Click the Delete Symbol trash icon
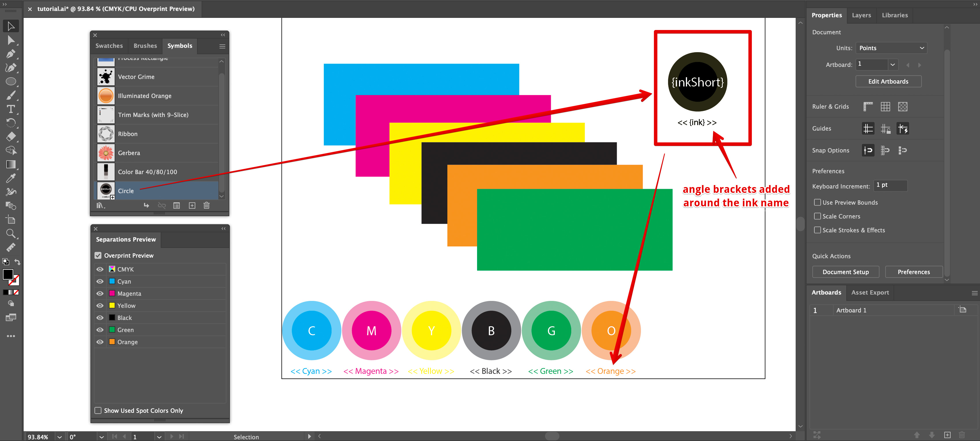Viewport: 980px width, 441px height. click(206, 205)
